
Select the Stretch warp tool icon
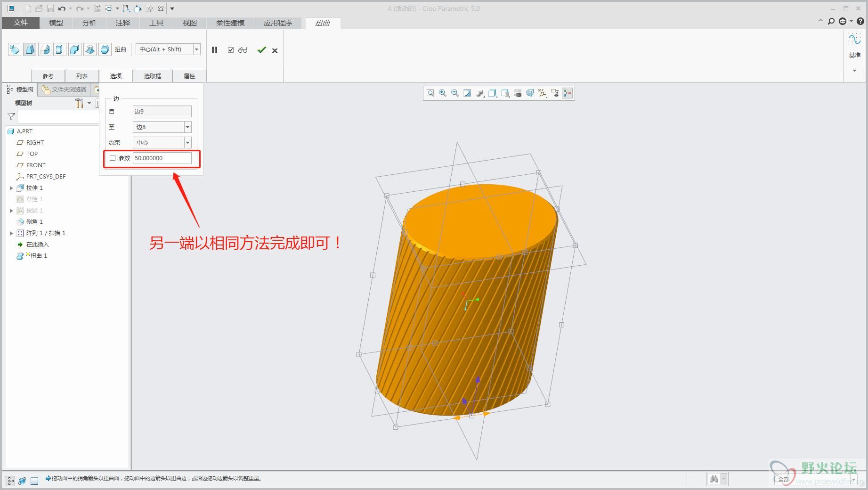pyautogui.click(x=60, y=49)
